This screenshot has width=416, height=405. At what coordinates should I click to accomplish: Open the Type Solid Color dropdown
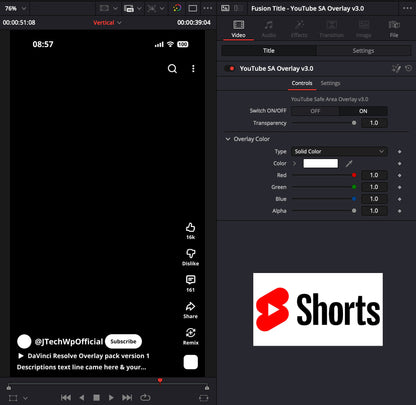click(339, 152)
